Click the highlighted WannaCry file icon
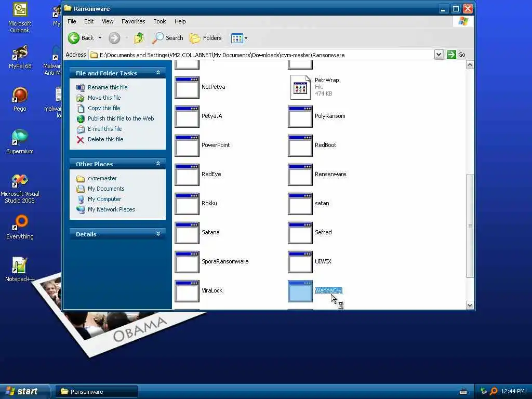Screen dimensions: 532x399 (x=300, y=291)
